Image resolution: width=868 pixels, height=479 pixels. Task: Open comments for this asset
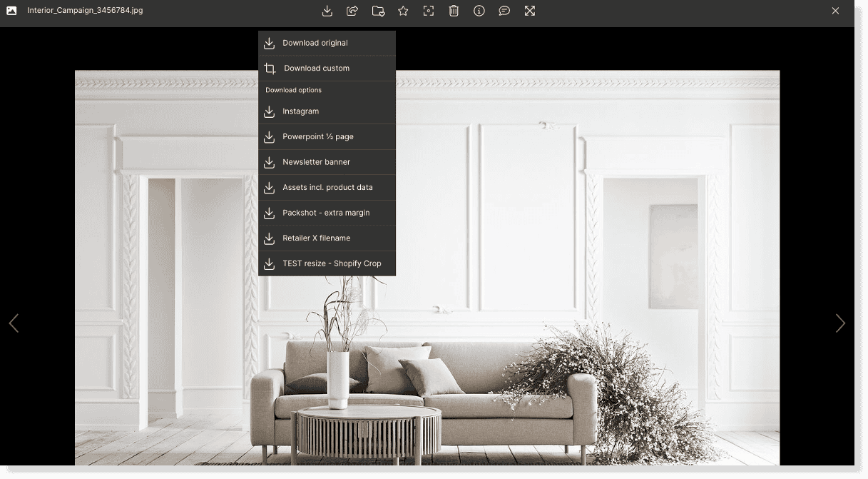504,11
